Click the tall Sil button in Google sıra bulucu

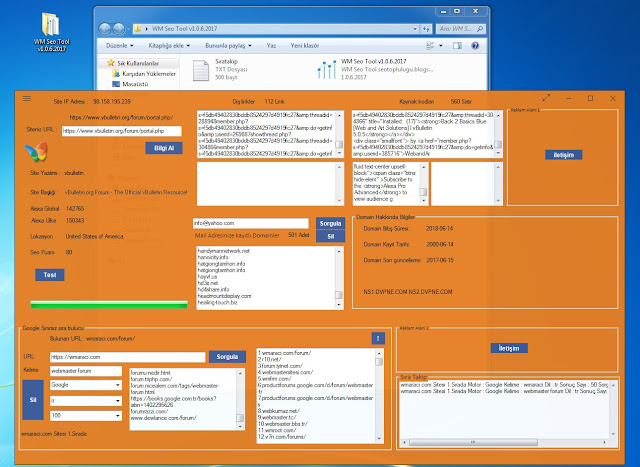coord(33,400)
